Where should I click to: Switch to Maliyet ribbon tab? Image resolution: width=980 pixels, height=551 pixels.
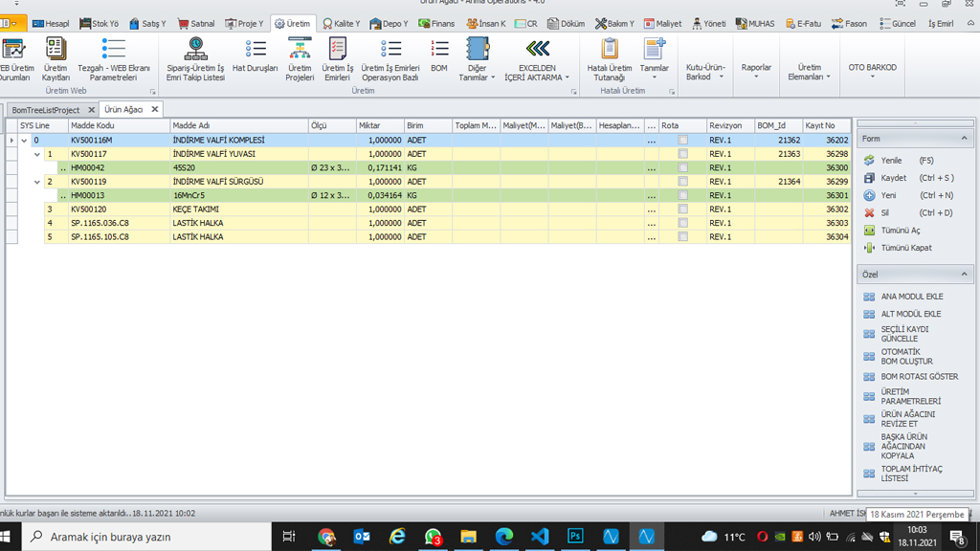pos(663,24)
